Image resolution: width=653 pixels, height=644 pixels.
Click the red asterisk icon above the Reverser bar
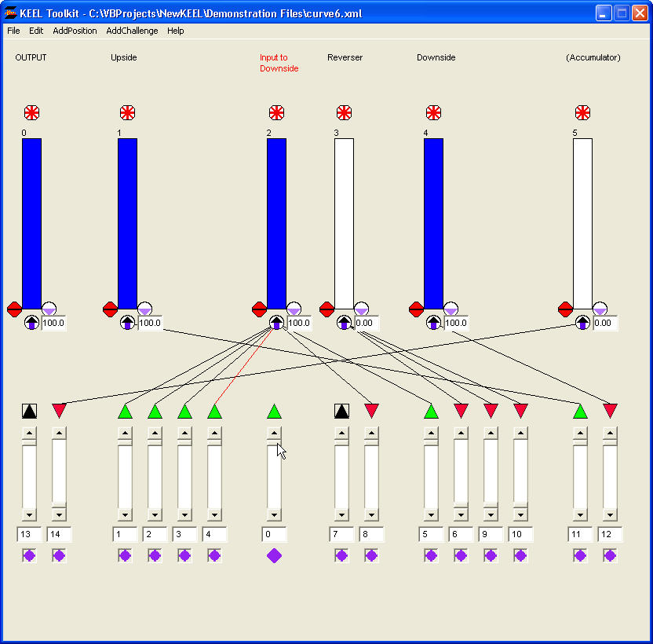(x=344, y=112)
